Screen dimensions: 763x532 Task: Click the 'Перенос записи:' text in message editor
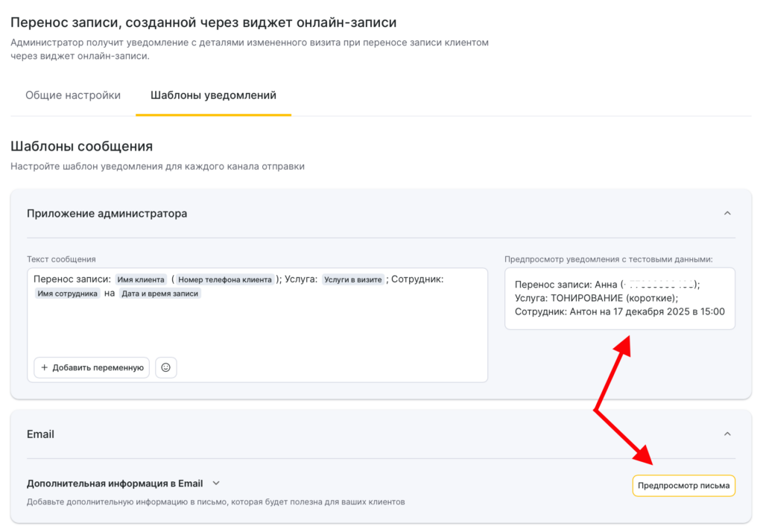[x=72, y=279]
